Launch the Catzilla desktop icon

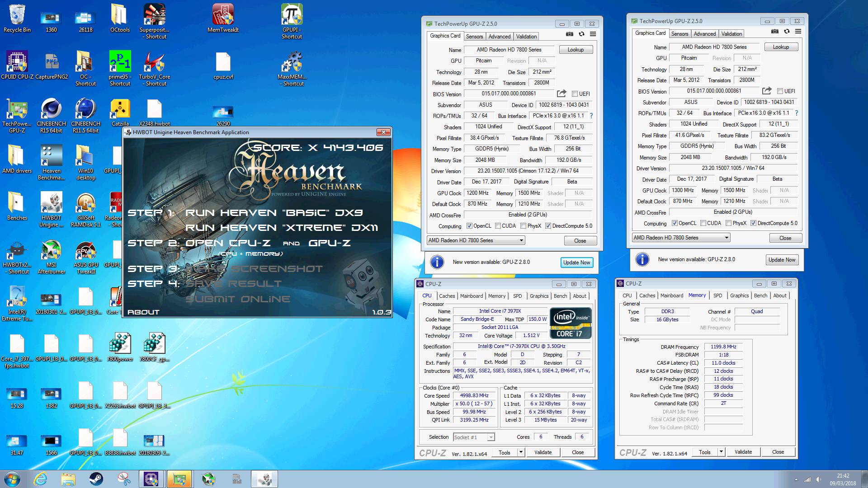tap(120, 112)
